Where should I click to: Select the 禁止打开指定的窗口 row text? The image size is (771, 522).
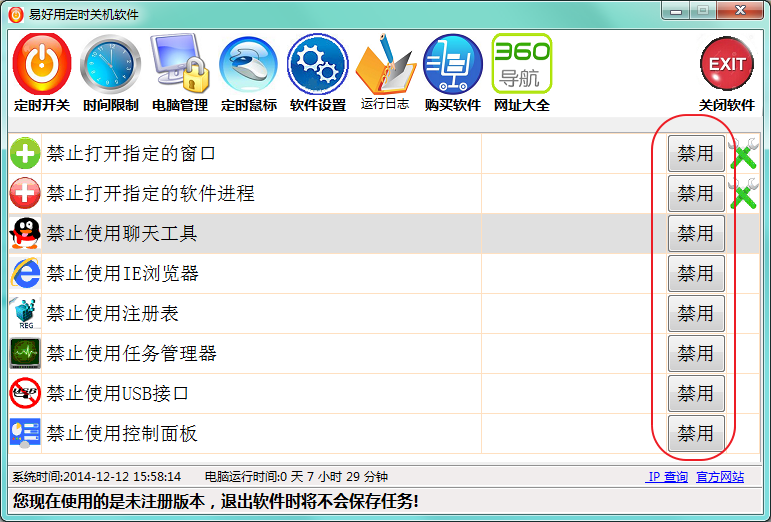tap(131, 153)
